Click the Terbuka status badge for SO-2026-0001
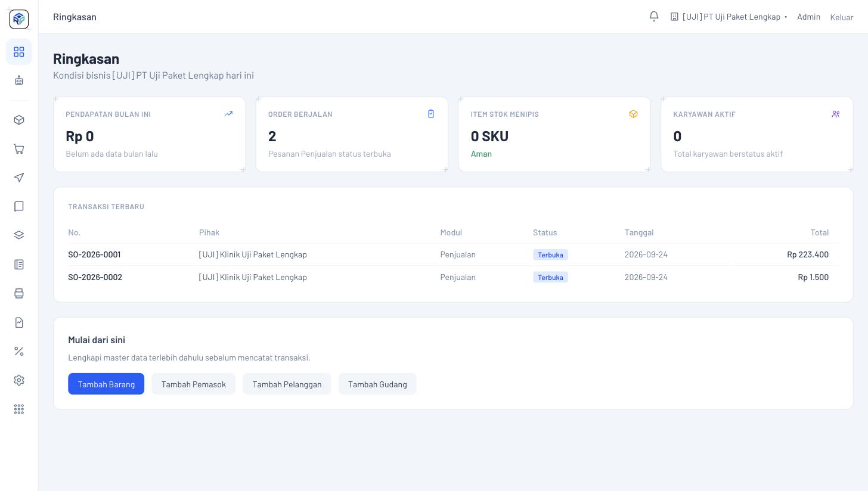The image size is (868, 491). [550, 255]
